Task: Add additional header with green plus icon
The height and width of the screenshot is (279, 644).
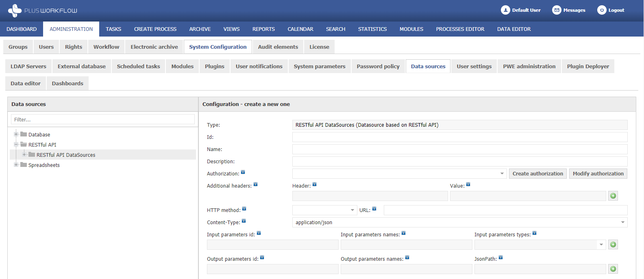Action: point(613,196)
